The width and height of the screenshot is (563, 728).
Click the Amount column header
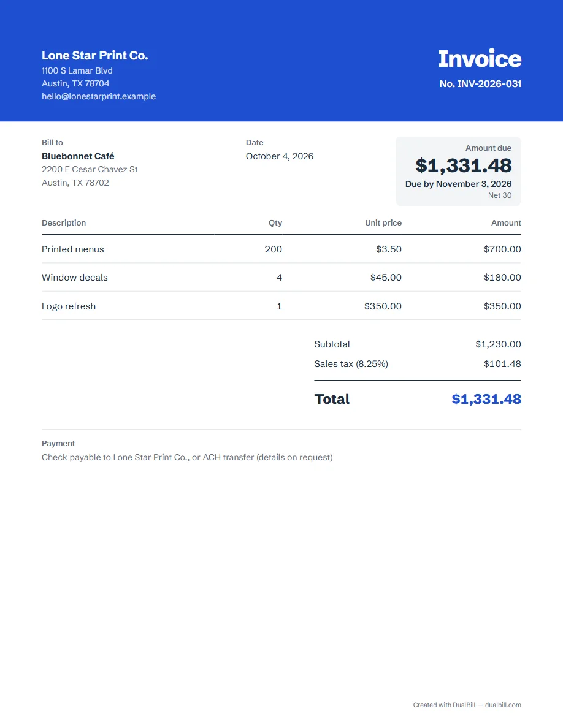coord(507,223)
